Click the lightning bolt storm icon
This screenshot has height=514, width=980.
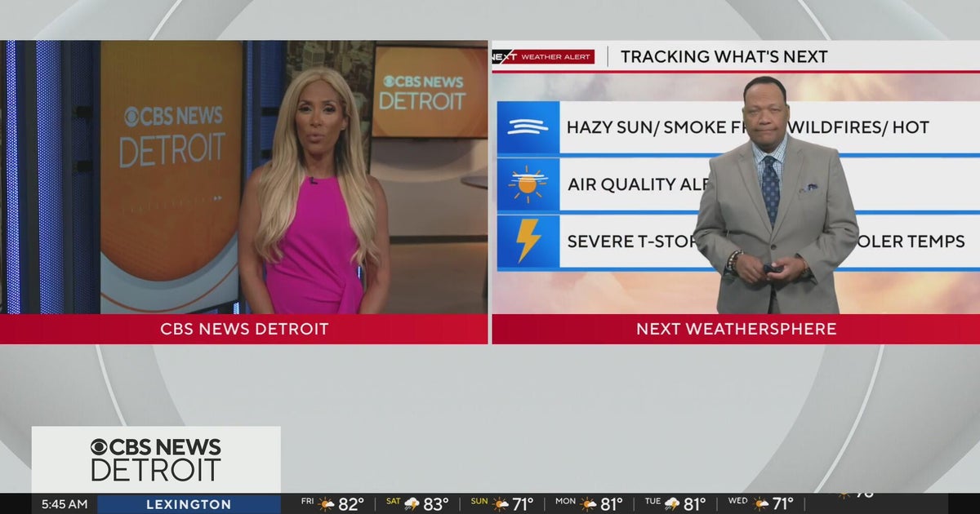528,241
